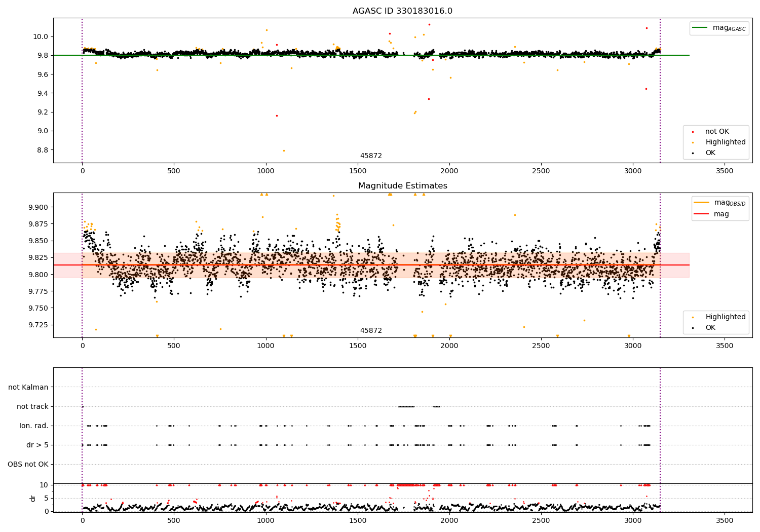The height and width of the screenshot is (532, 760).
Task: Click the '9.725' y-axis tick label
Action: [37, 325]
